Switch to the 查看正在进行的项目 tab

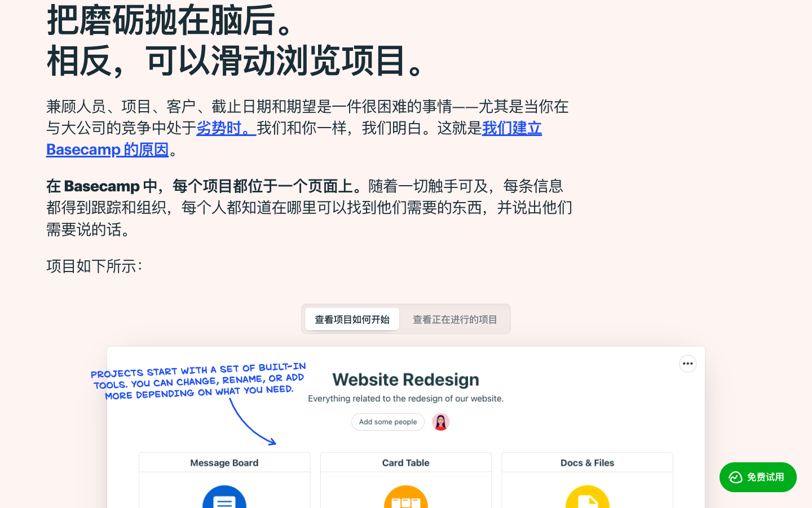point(454,319)
